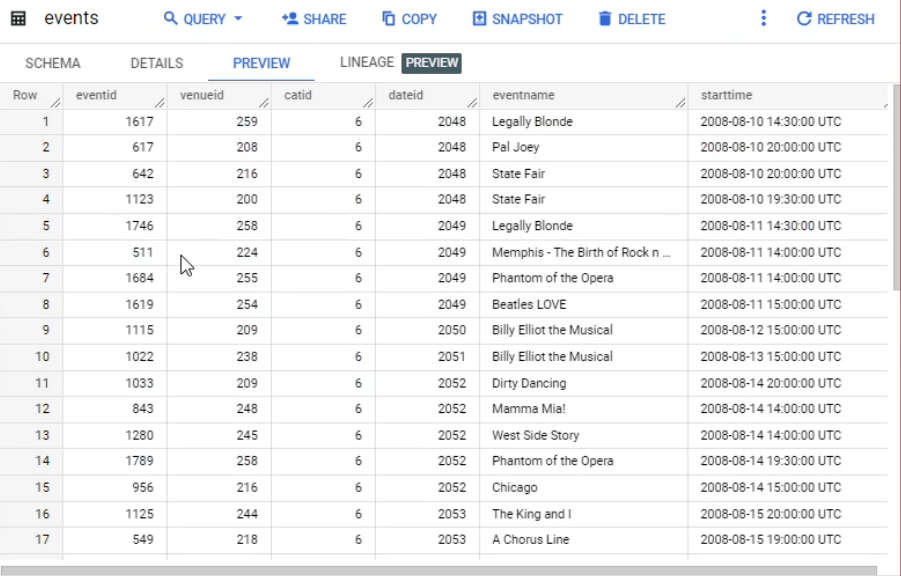Click the SNAPSHOT button label

tap(527, 19)
